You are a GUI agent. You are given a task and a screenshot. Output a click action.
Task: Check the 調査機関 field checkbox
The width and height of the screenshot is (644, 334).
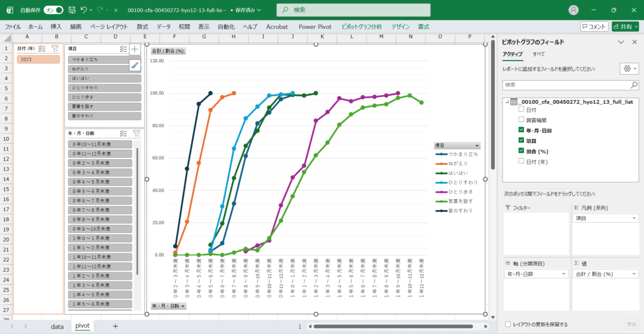click(521, 119)
